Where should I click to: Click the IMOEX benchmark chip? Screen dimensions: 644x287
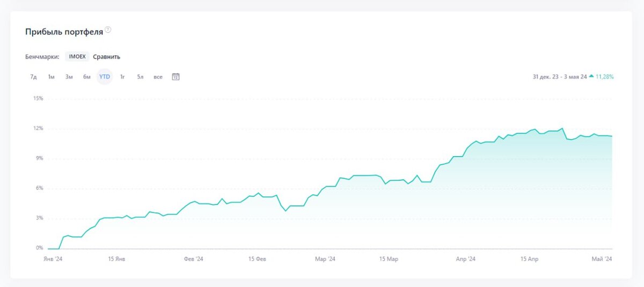point(77,56)
